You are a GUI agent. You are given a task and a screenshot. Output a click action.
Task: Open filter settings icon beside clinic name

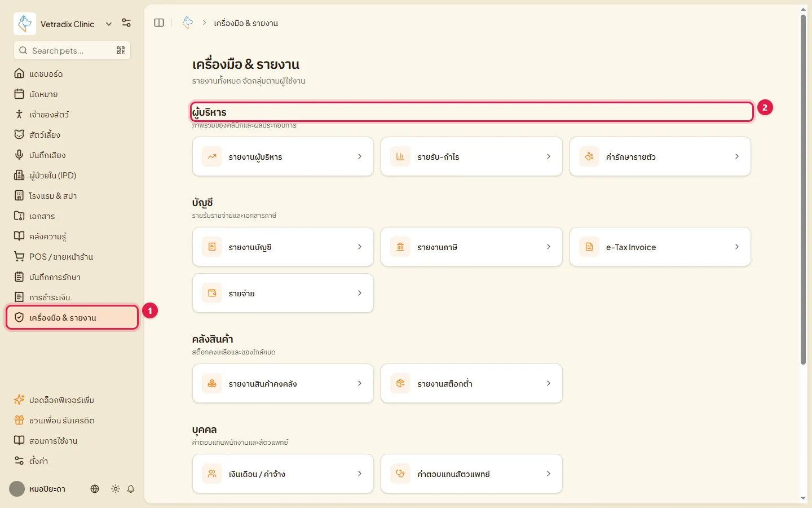126,23
